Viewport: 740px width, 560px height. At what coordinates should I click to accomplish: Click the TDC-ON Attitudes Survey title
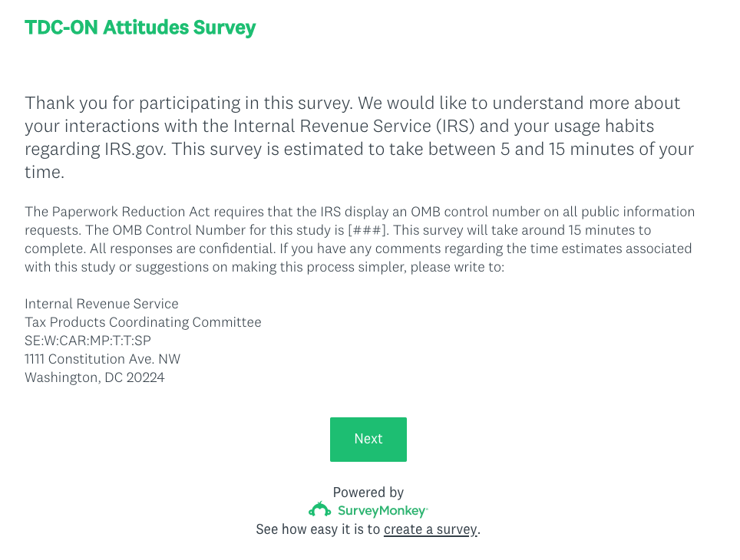(140, 28)
